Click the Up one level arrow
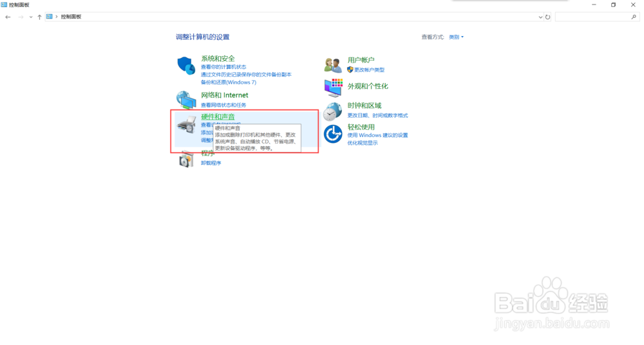This screenshot has width=644, height=345. coord(39,17)
